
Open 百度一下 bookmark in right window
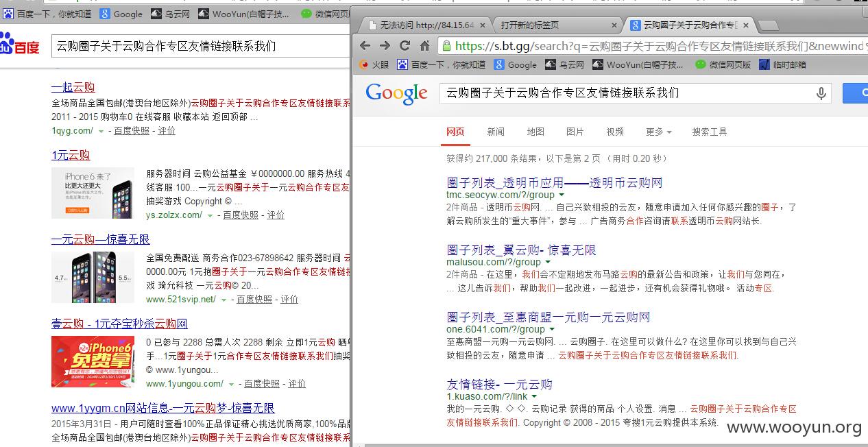tap(441, 64)
